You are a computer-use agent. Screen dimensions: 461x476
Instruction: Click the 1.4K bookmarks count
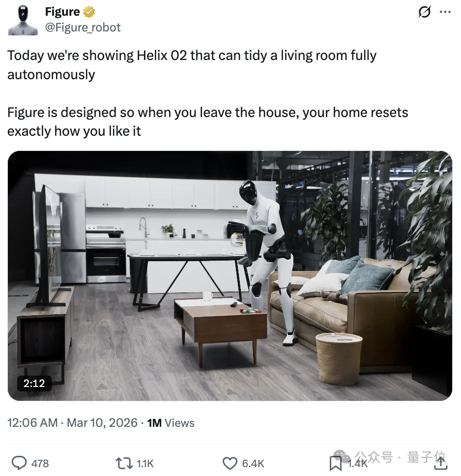357,464
